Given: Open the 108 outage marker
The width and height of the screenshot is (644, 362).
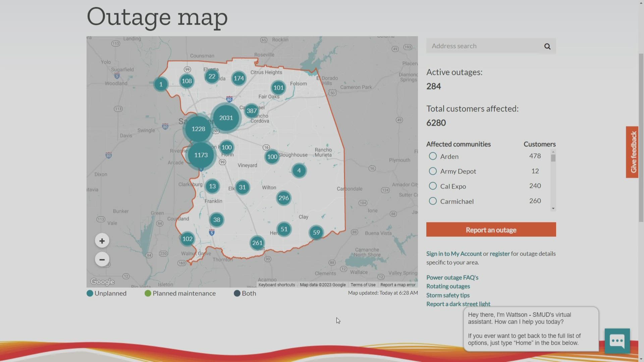Looking at the screenshot, I should coord(187,81).
